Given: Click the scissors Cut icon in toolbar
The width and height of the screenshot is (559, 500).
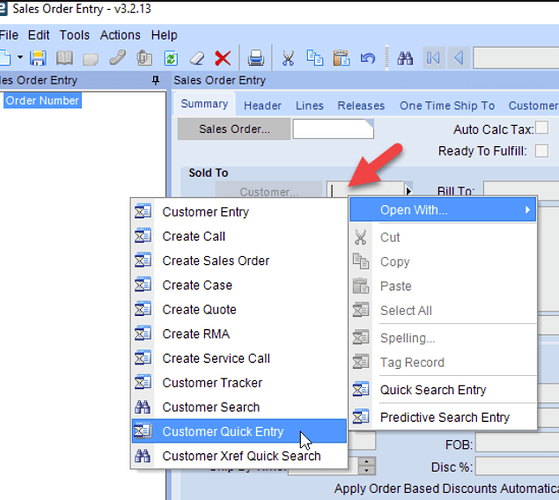Looking at the screenshot, I should [x=288, y=58].
